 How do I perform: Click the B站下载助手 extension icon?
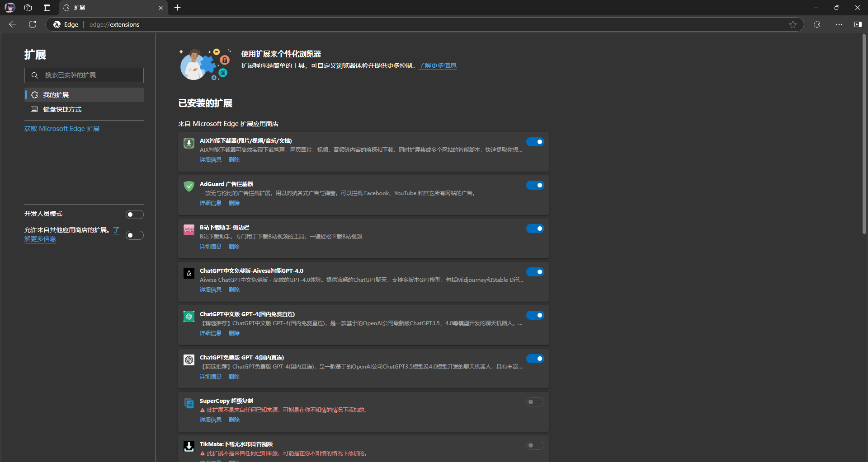[189, 230]
